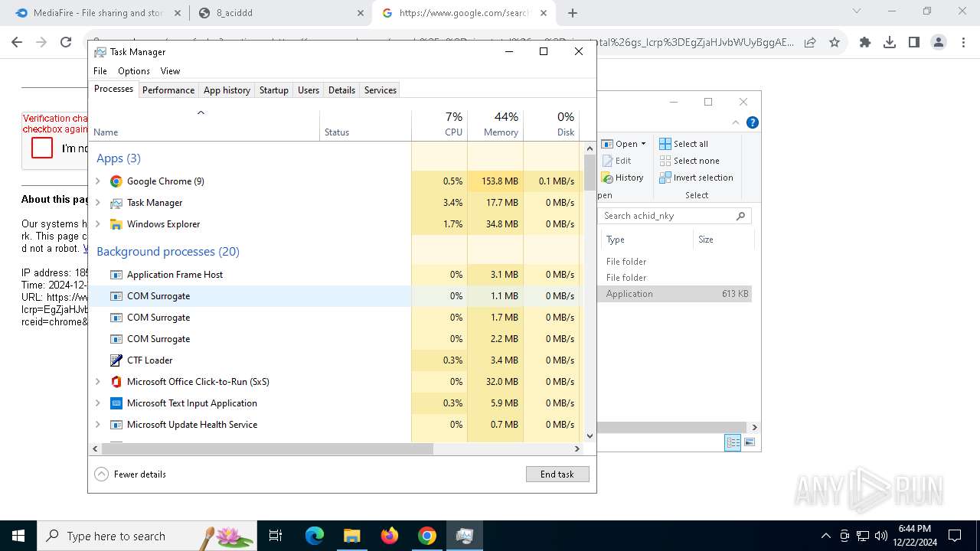Open Chrome downloads icon
This screenshot has width=980, height=551.
(890, 43)
